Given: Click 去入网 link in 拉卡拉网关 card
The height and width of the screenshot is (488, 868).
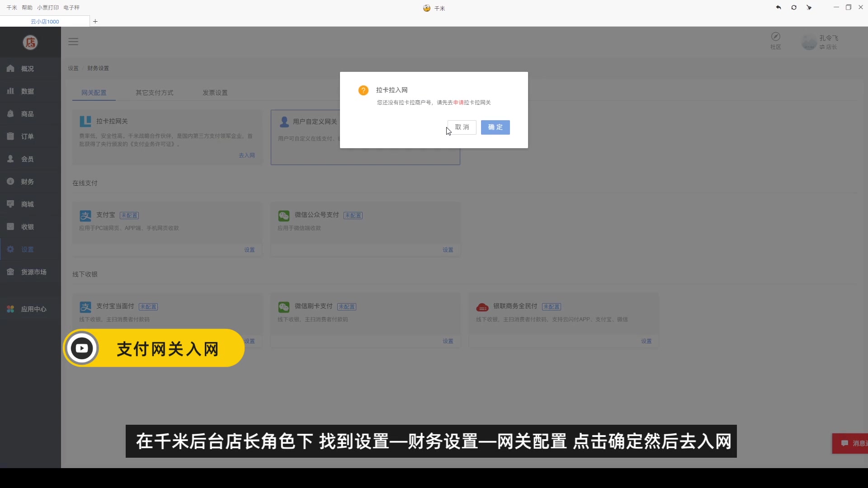Looking at the screenshot, I should [247, 155].
